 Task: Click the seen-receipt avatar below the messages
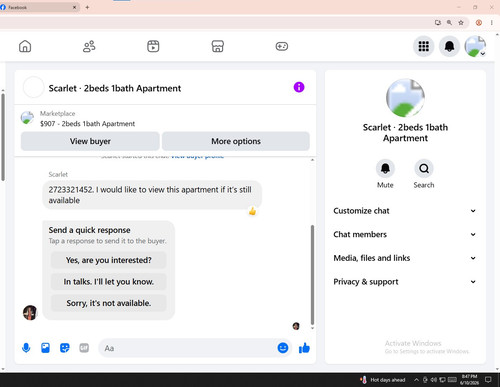tap(296, 326)
